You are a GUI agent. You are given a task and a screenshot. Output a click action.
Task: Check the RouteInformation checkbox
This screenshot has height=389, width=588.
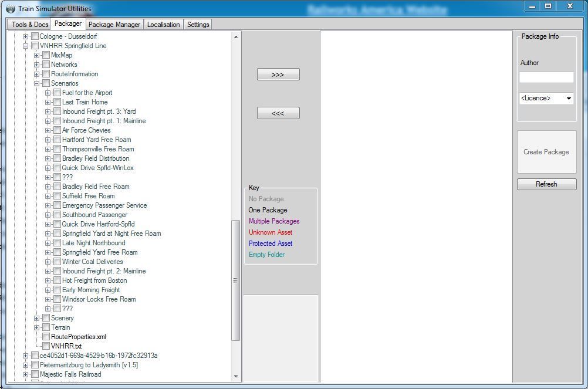click(46, 74)
